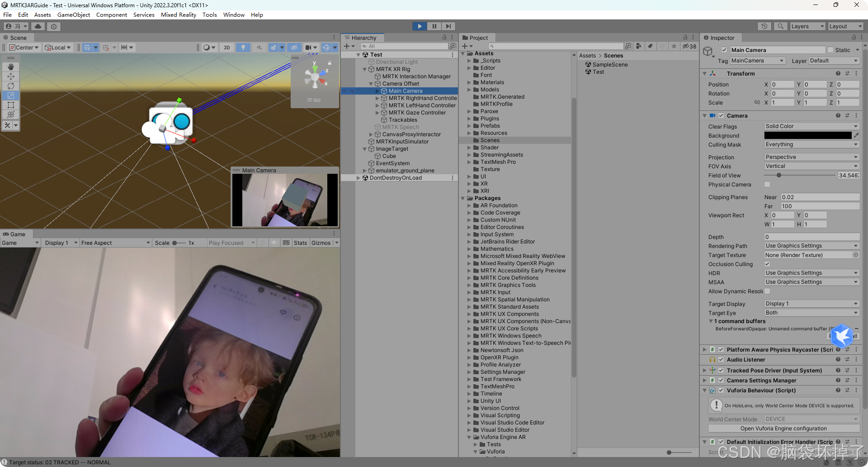Open the Window menu
Viewport: 868px width, 467px height.
pos(234,15)
